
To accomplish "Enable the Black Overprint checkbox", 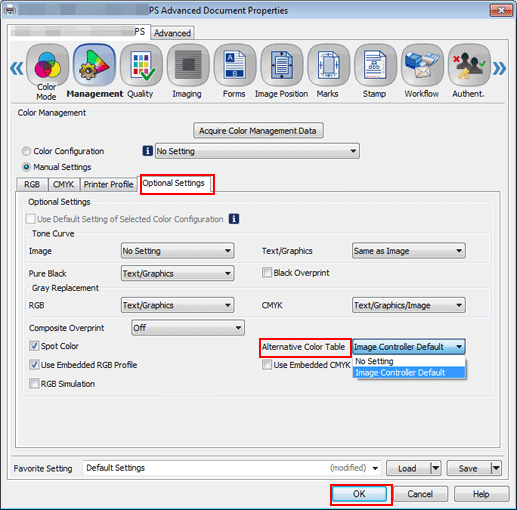I will click(267, 273).
